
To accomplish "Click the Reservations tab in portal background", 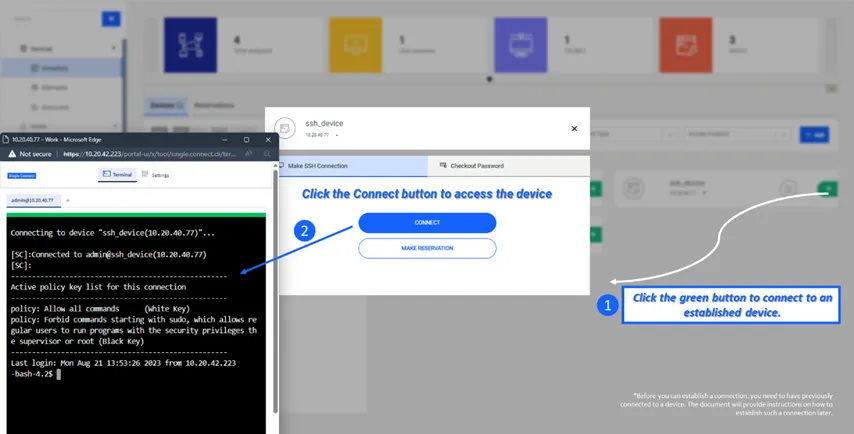I will pos(214,105).
